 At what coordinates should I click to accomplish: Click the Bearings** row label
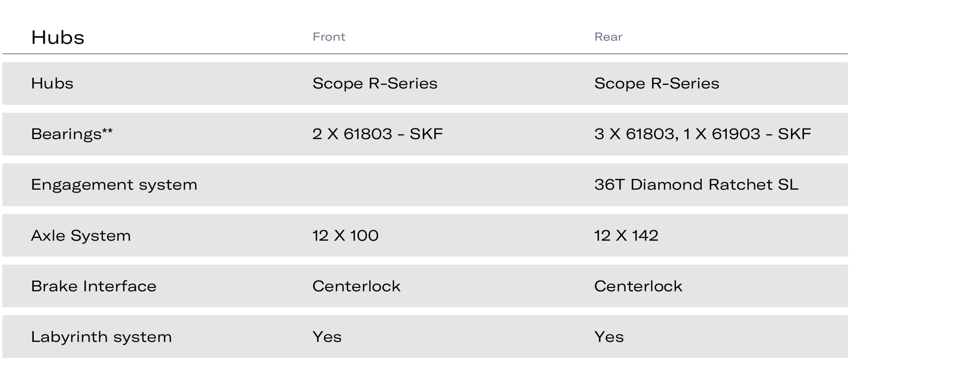click(x=72, y=134)
